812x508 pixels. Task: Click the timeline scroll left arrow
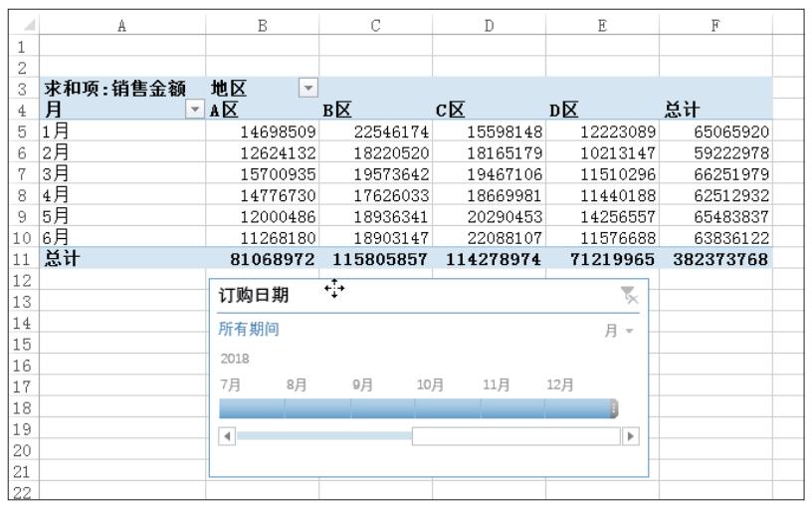(227, 436)
